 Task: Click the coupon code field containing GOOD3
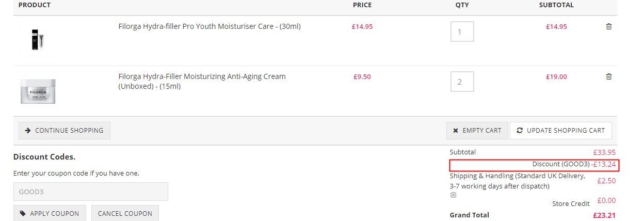pyautogui.click(x=91, y=192)
